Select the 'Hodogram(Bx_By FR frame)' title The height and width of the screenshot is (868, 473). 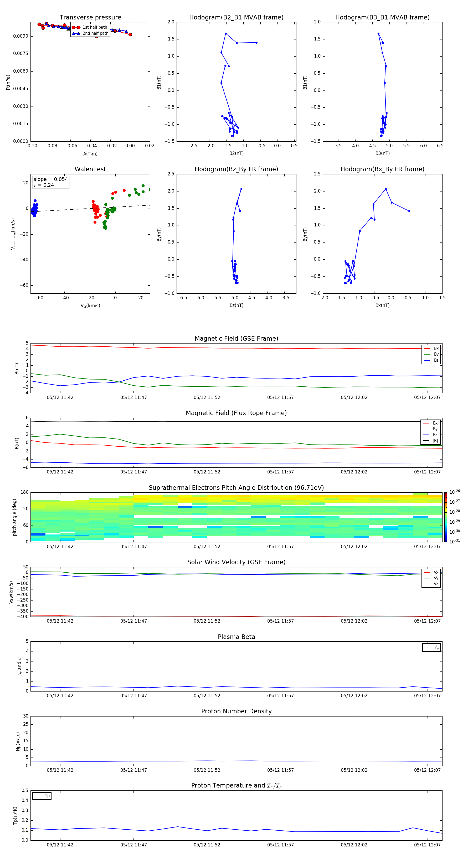[382, 169]
